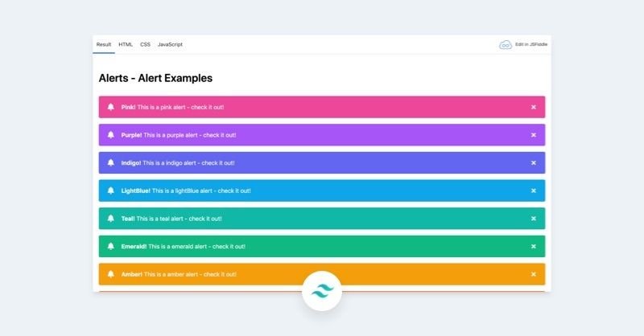Open the CSS tab
The width and height of the screenshot is (644, 336).
[x=145, y=45]
